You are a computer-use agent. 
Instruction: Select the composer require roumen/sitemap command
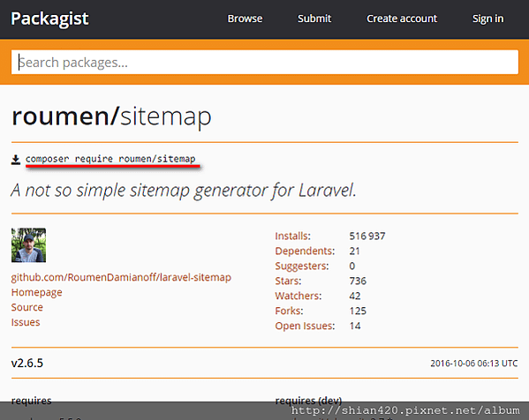click(x=110, y=159)
